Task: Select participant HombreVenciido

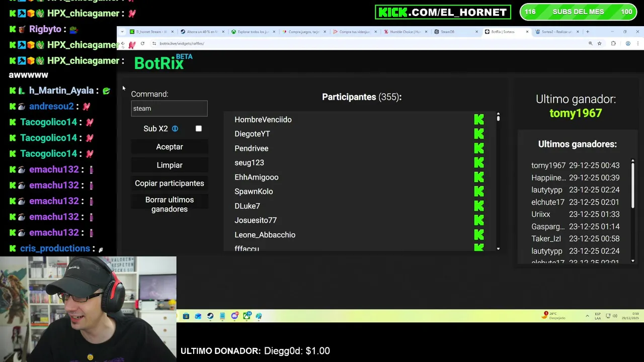Action: pyautogui.click(x=263, y=120)
